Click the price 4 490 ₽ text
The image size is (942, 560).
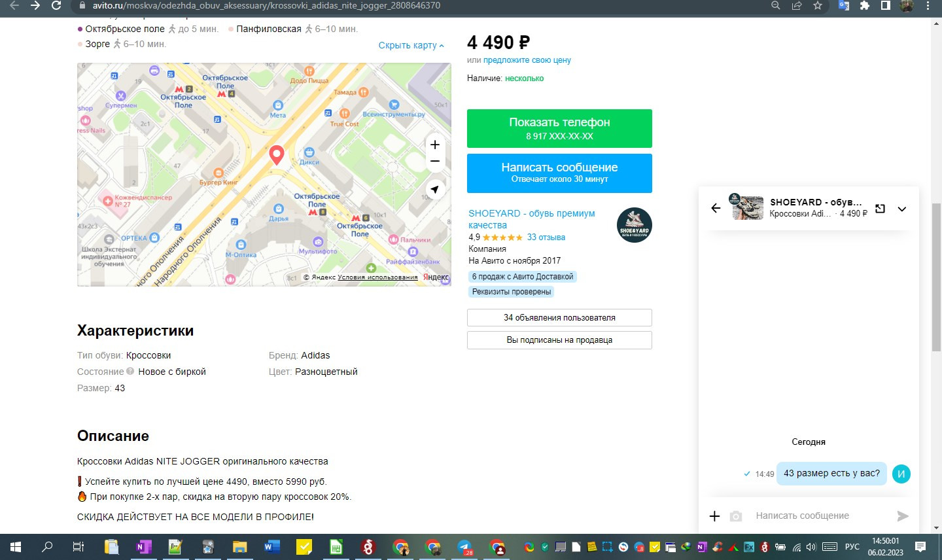[498, 43]
